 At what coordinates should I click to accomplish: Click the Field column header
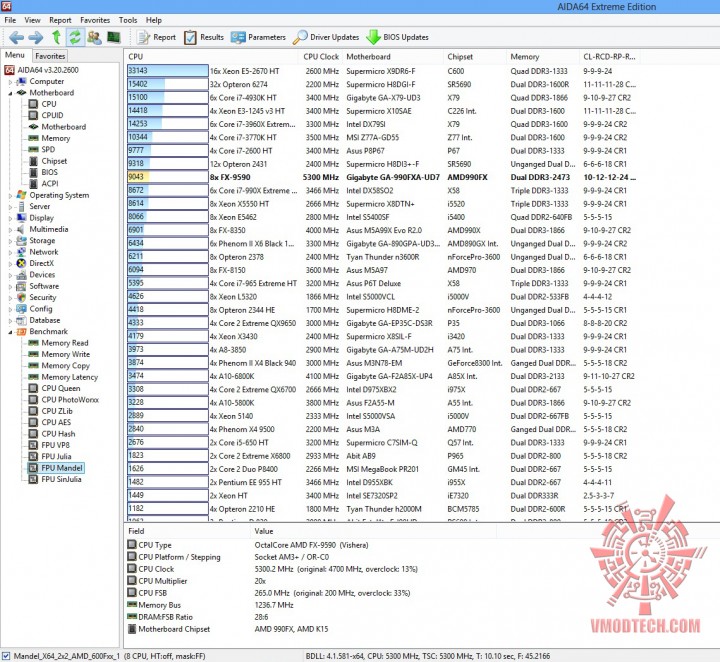point(187,531)
